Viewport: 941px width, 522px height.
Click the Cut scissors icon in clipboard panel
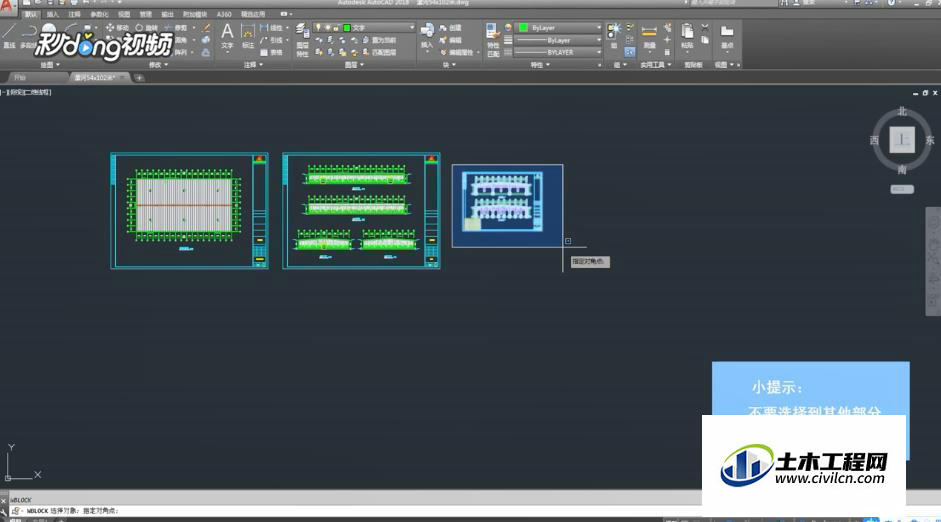705,28
